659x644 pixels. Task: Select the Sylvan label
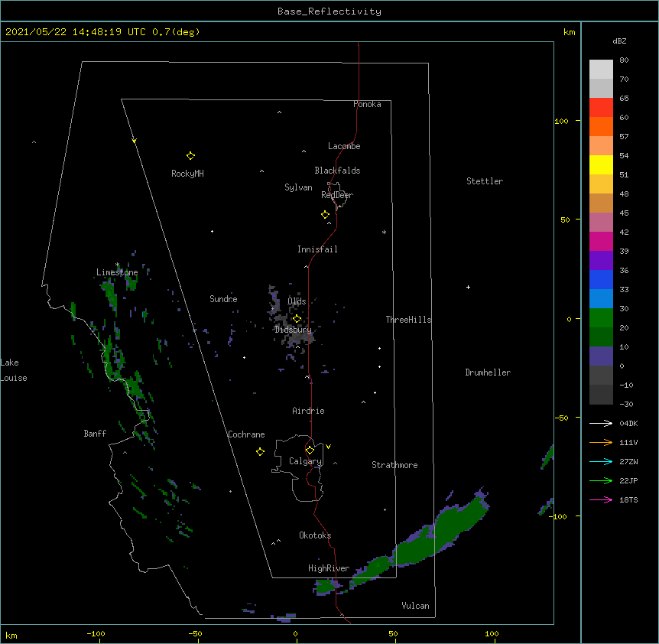click(x=298, y=187)
